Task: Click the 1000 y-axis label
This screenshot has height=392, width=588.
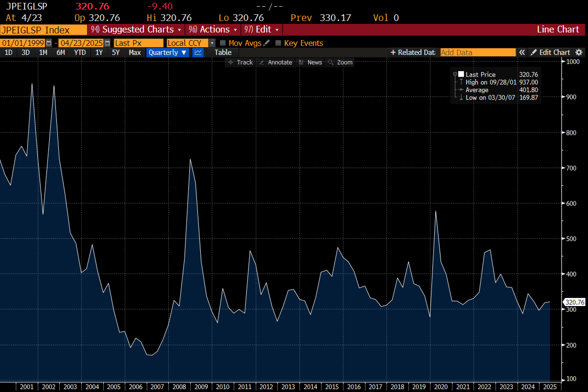Action: [x=573, y=62]
